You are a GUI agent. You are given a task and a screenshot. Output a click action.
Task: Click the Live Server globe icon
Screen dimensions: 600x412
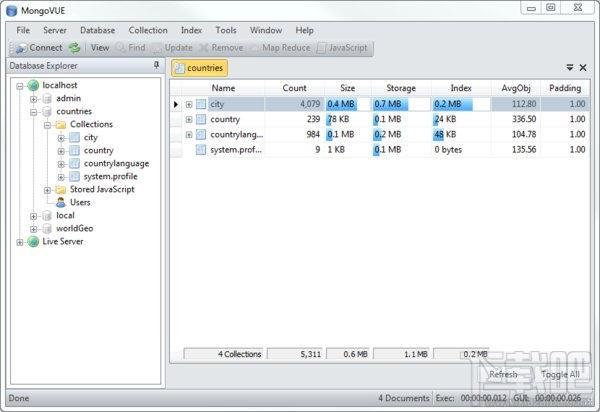(33, 241)
